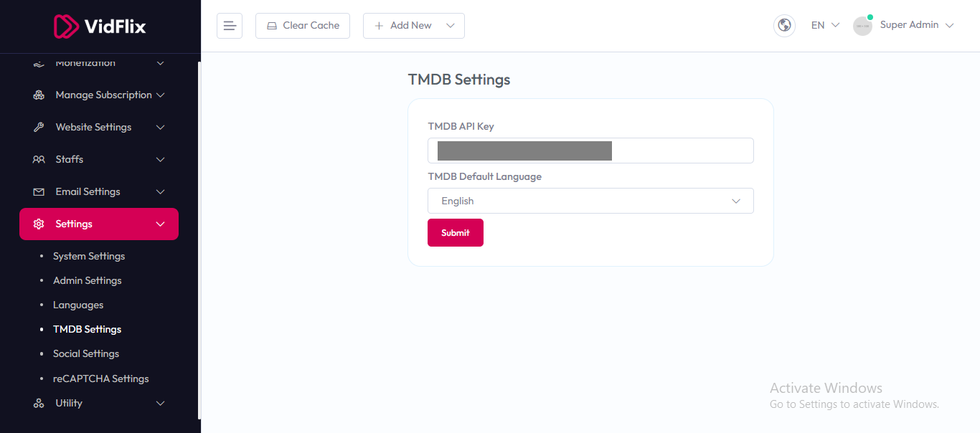The image size is (980, 433).
Task: Open the EN language selector
Action: click(825, 26)
